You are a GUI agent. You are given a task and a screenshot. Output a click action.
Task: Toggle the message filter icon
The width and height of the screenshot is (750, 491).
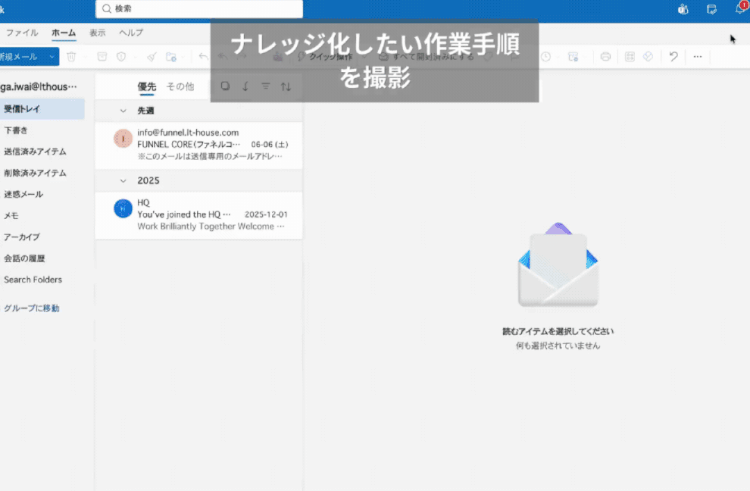tap(265, 86)
